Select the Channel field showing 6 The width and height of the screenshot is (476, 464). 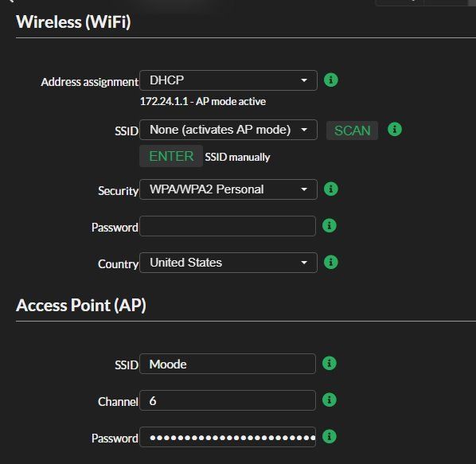[228, 400]
